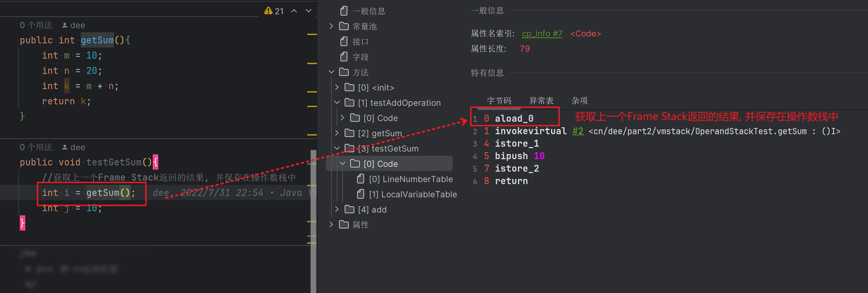This screenshot has width=868, height=293.
Task: Collapse the [1] testAddOperation node
Action: 337,103
